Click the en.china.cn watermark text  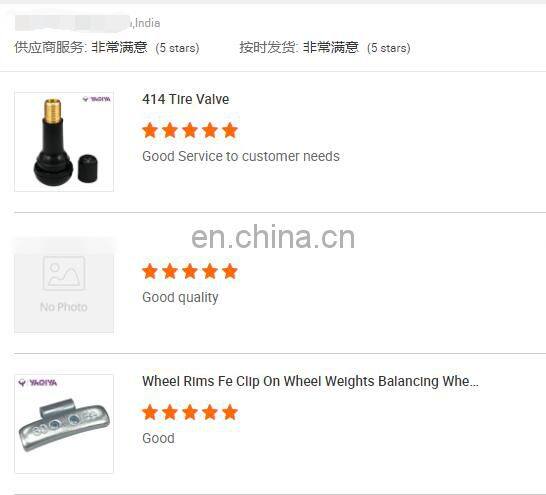tap(273, 237)
